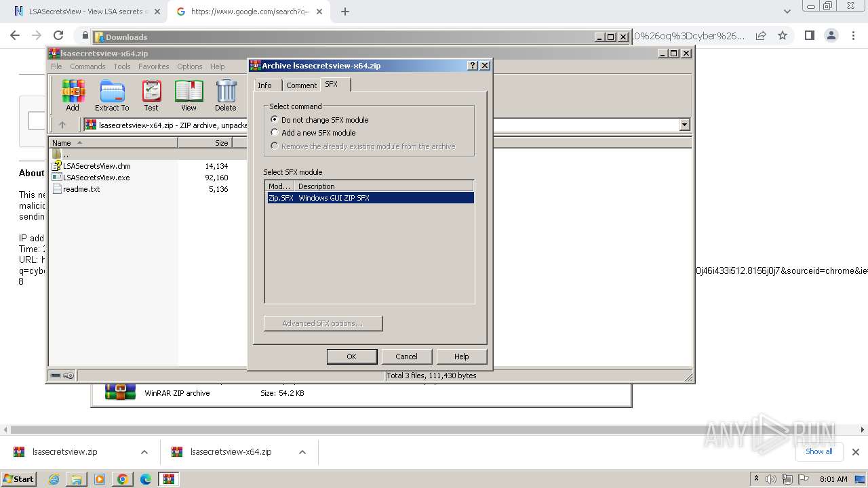This screenshot has height=488, width=868.
Task: Click the Test archive icon
Action: pyautogui.click(x=151, y=95)
